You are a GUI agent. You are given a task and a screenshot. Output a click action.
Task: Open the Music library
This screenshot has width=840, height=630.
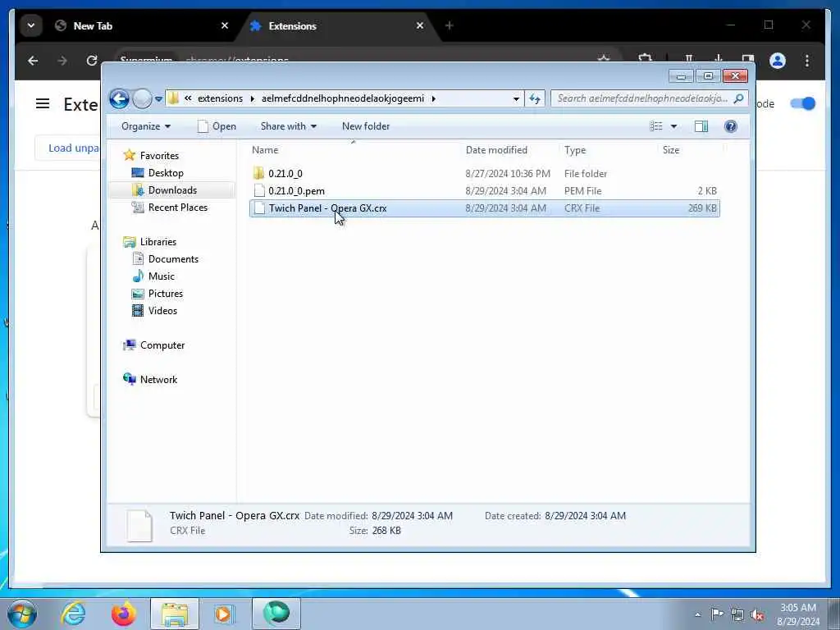(162, 276)
